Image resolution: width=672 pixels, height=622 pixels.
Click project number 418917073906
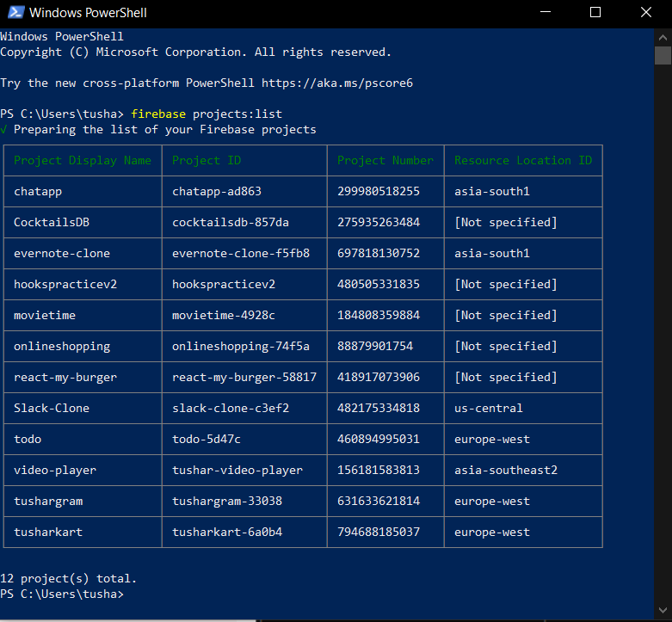[x=379, y=377]
